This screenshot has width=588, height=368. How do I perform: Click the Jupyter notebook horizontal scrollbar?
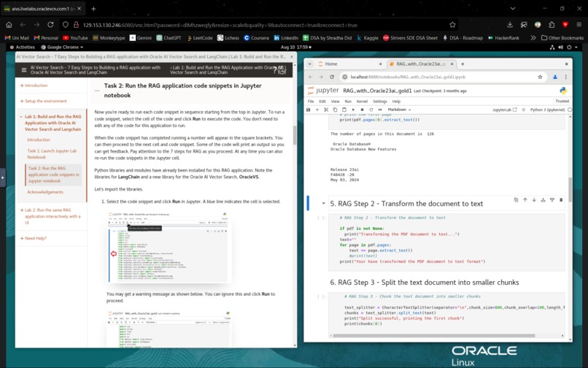pos(433,336)
